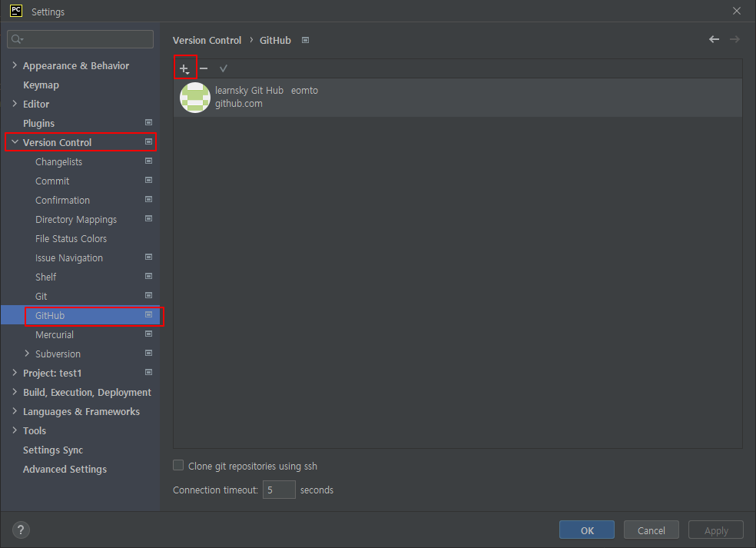Click the OK button

587,530
